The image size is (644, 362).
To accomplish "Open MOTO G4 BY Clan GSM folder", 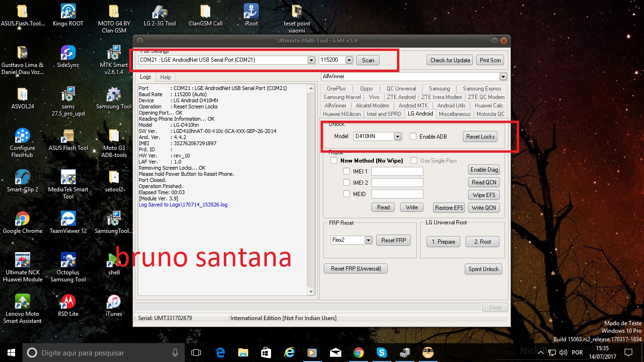I will click(x=114, y=18).
